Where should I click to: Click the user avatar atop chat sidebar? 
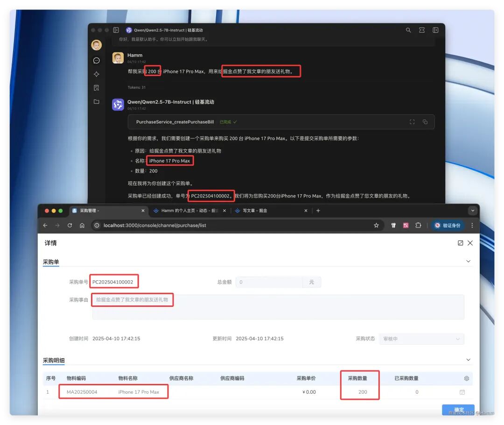tap(97, 45)
